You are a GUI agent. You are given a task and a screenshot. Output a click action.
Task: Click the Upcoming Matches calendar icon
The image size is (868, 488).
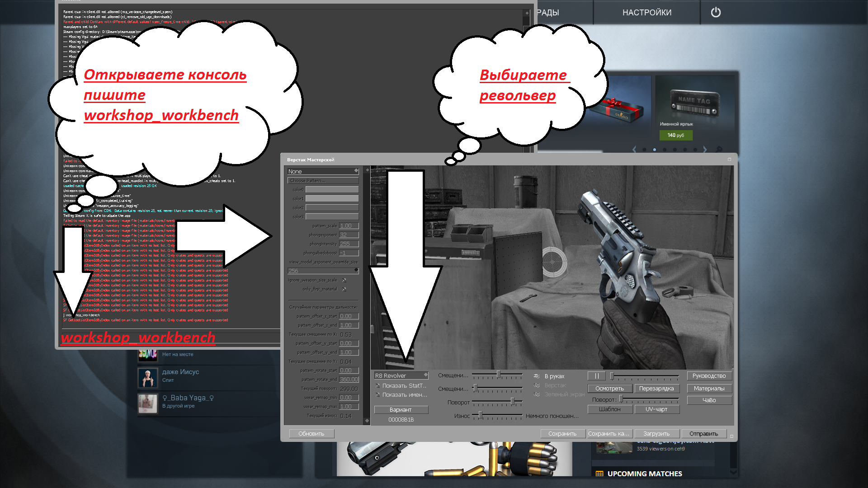tap(599, 474)
